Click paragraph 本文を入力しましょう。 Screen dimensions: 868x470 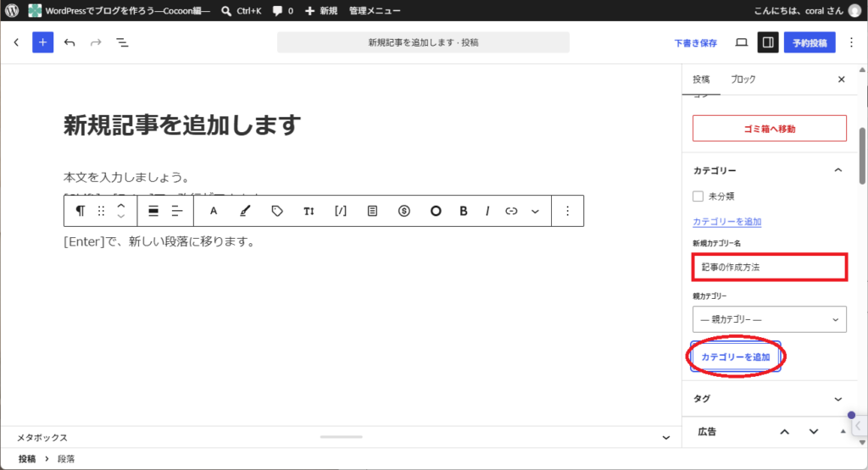pyautogui.click(x=127, y=178)
